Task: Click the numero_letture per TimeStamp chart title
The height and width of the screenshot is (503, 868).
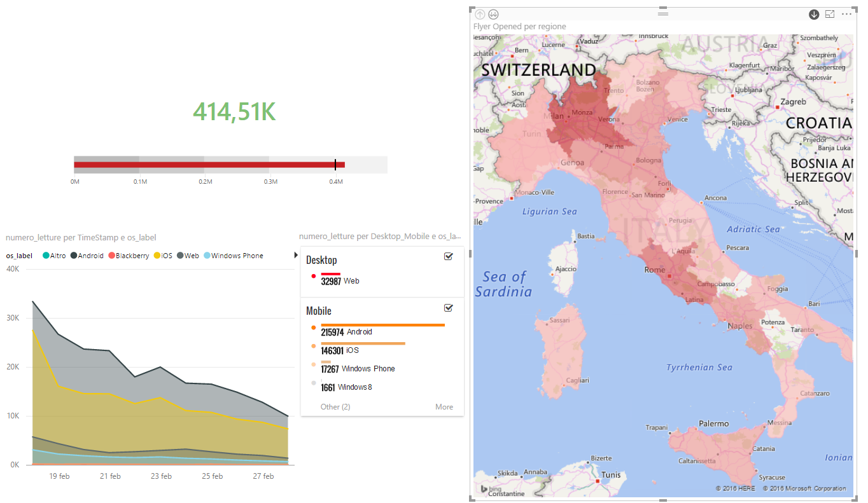Action: coord(81,237)
